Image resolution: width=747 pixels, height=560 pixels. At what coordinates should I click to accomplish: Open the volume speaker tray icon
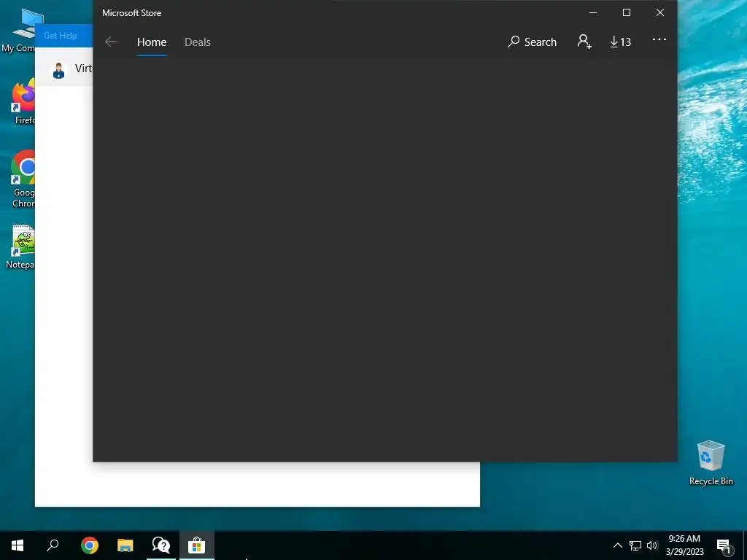coord(652,545)
